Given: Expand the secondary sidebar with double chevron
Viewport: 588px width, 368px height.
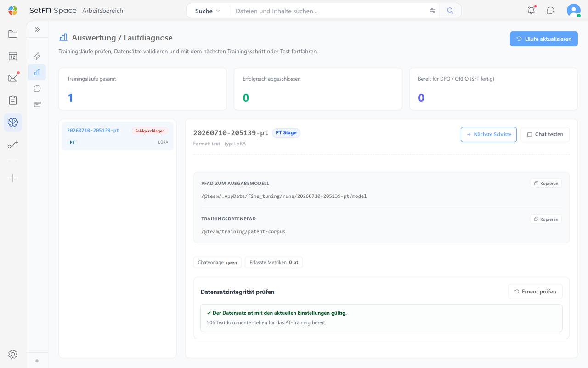Looking at the screenshot, I should [x=37, y=29].
